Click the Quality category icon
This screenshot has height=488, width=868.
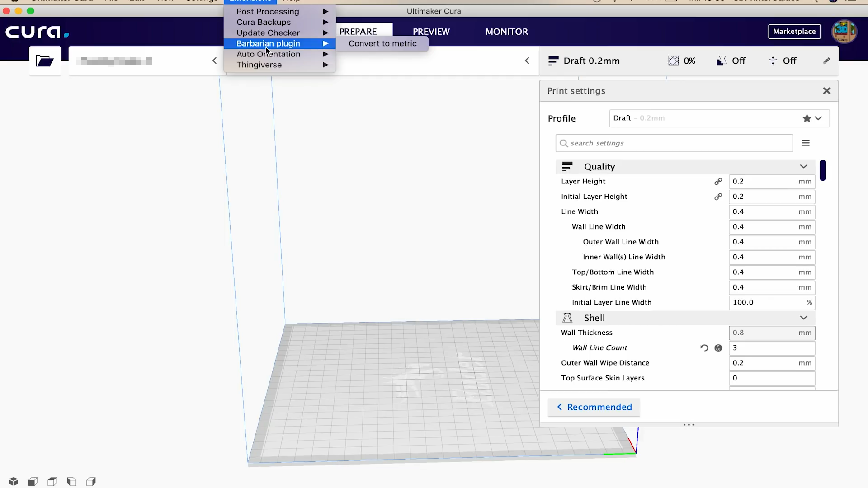[x=567, y=167]
